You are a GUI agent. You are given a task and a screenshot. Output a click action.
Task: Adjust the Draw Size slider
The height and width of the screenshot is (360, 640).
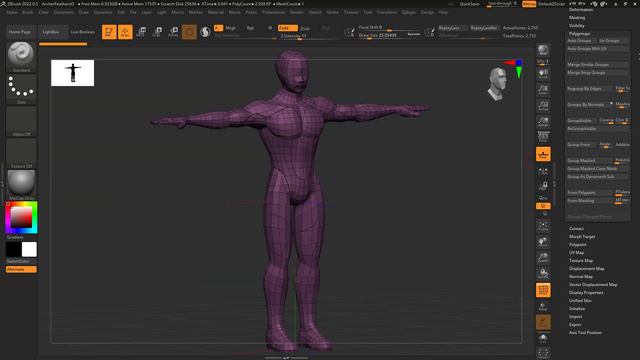tap(389, 35)
